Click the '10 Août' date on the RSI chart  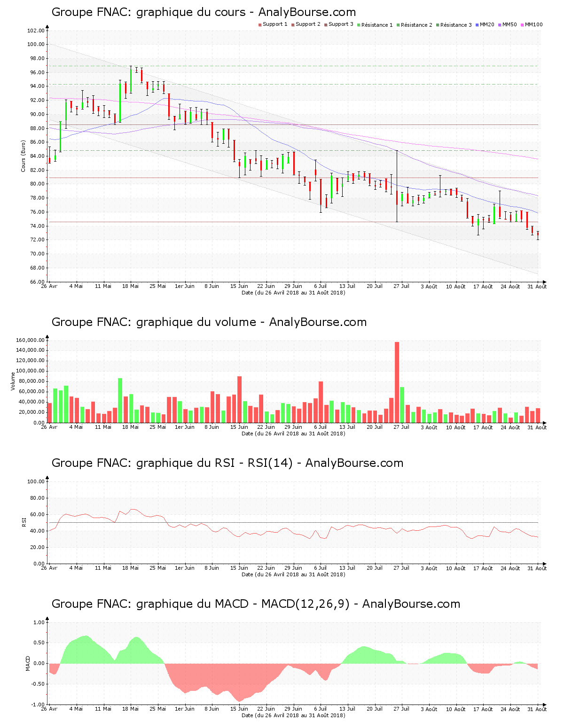click(x=456, y=568)
